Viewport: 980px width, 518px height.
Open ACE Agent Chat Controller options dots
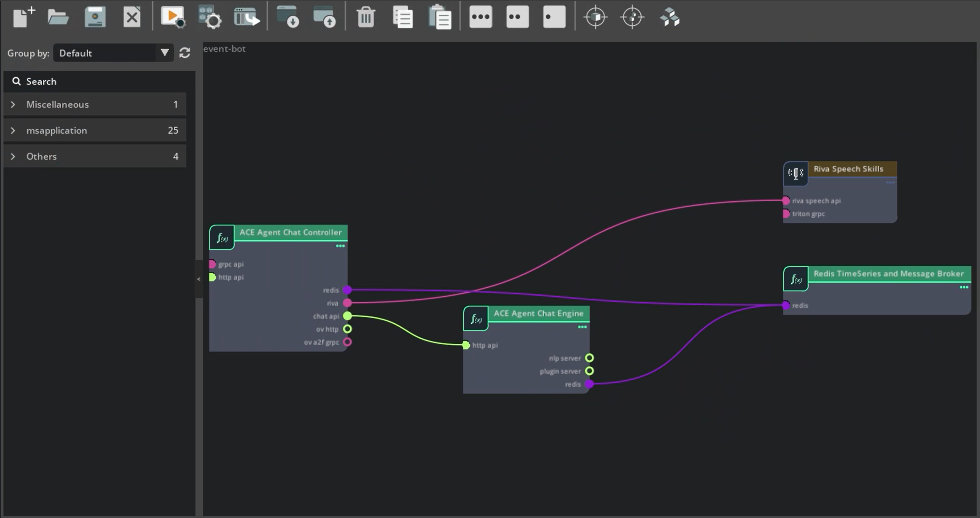coord(340,246)
